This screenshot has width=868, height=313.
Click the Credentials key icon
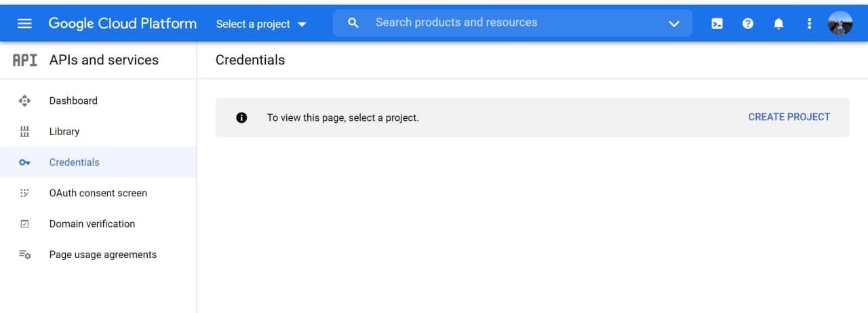pyautogui.click(x=24, y=162)
